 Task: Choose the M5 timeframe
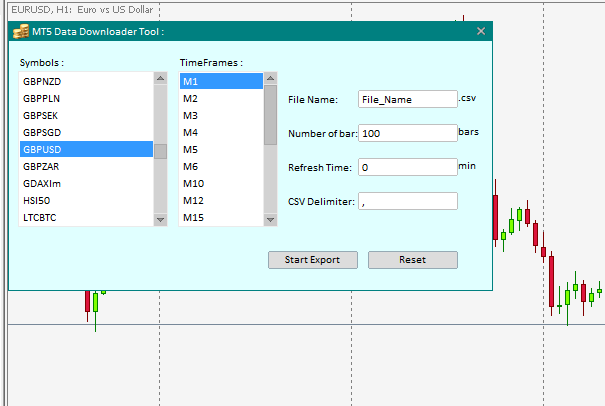(x=221, y=149)
